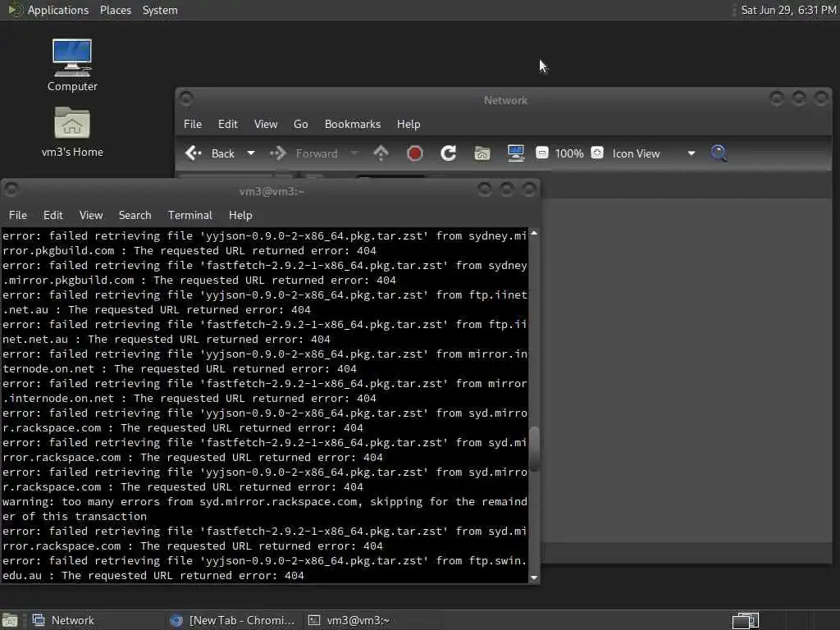Viewport: 840px width, 630px height.
Task: Open Terminal menu in terminal window
Action: tap(190, 216)
